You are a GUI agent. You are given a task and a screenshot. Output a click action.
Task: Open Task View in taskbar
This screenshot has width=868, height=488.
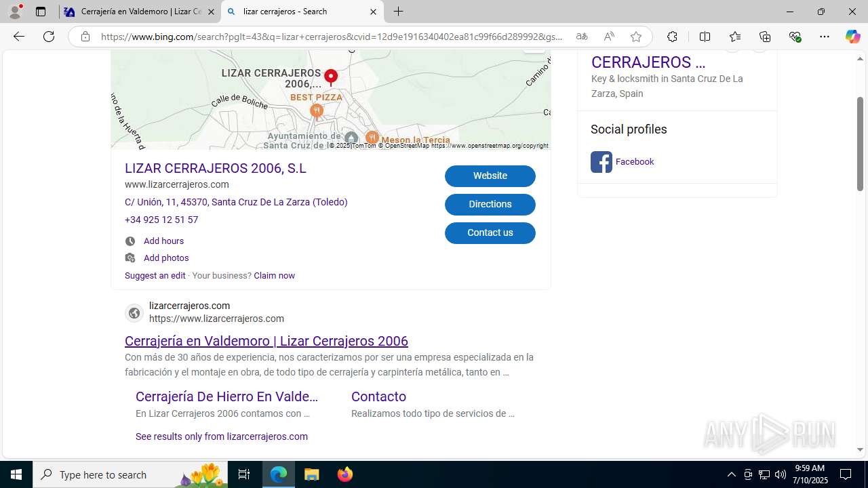tap(244, 474)
